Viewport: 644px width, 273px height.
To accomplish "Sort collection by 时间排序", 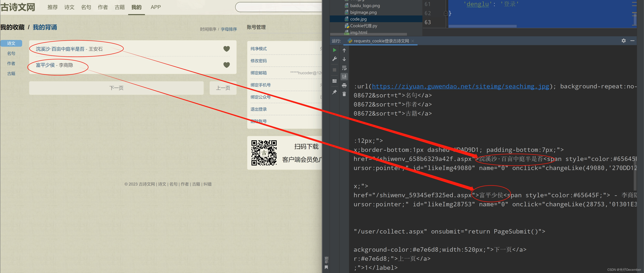I will click(x=208, y=29).
